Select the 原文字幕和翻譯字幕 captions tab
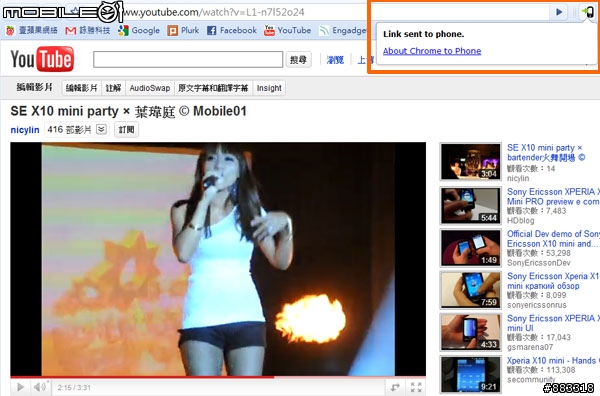The width and height of the screenshot is (600, 396). (x=213, y=88)
